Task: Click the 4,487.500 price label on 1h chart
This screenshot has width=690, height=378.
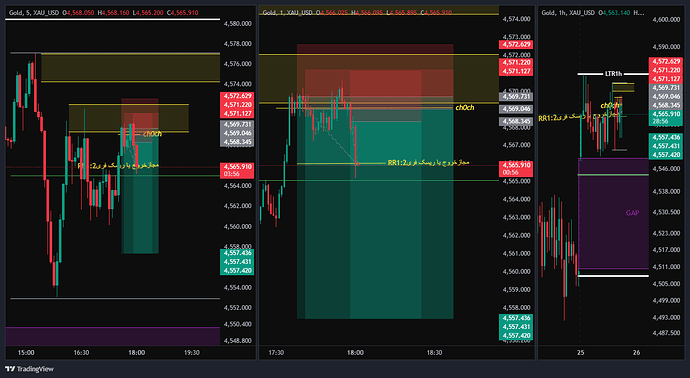Action: point(666,333)
